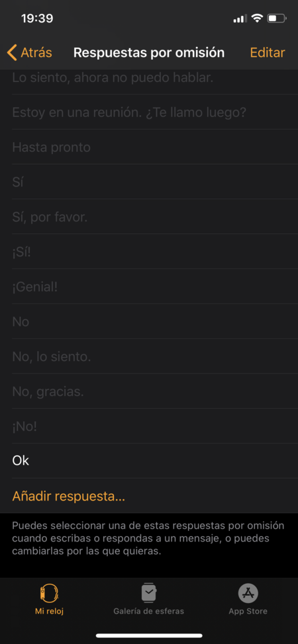This screenshot has width=298, height=644.
Task: Open the Galería de esferas watch face icon
Action: click(148, 593)
